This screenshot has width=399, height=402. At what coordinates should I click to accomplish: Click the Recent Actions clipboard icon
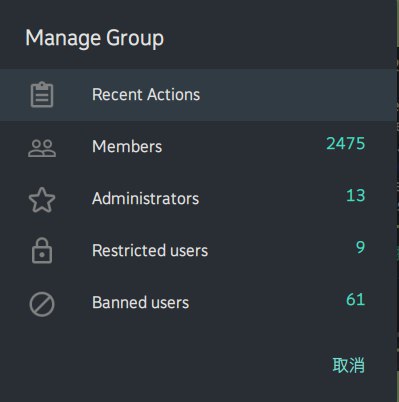[42, 95]
